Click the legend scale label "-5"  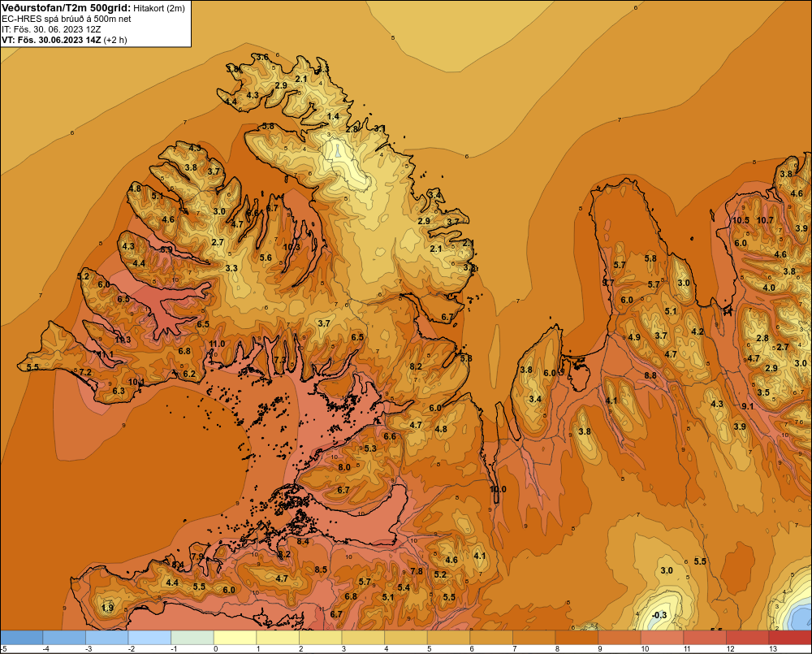(x=3, y=649)
